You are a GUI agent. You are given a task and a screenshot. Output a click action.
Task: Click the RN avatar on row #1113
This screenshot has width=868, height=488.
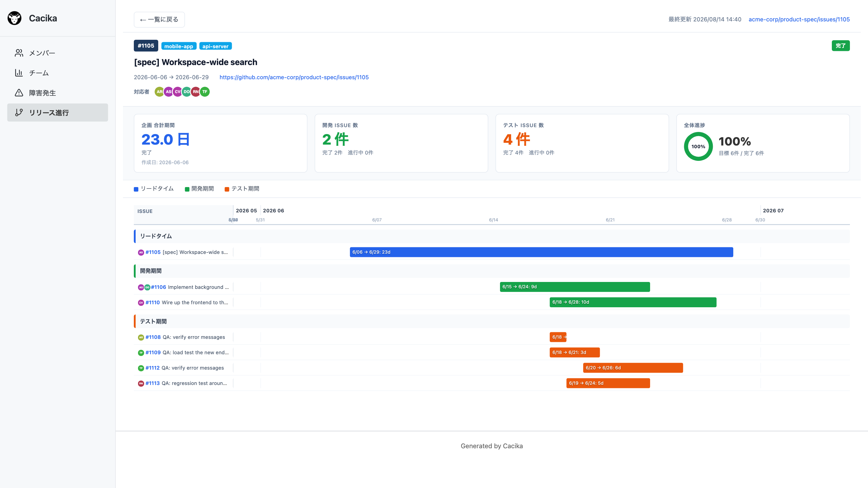tap(141, 383)
